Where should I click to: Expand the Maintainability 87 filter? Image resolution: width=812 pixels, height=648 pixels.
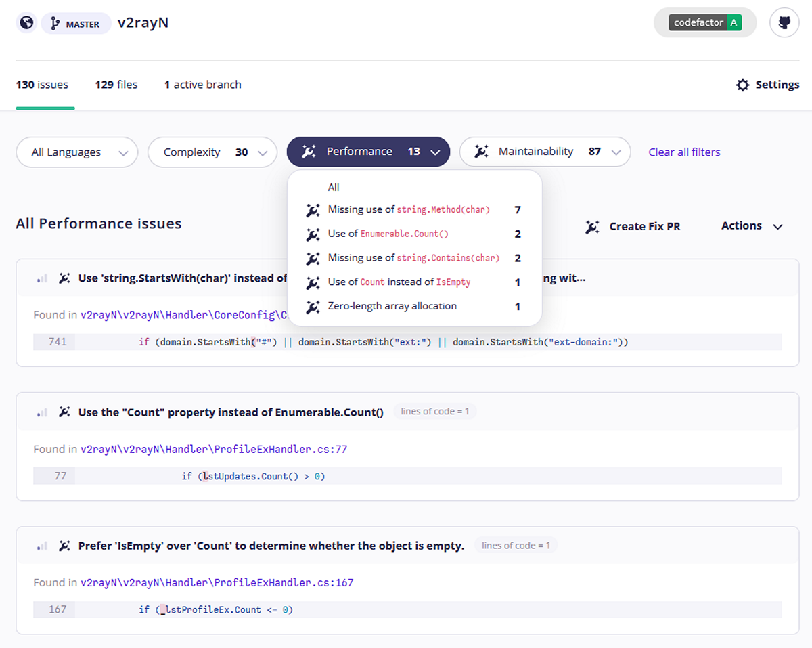pyautogui.click(x=545, y=152)
